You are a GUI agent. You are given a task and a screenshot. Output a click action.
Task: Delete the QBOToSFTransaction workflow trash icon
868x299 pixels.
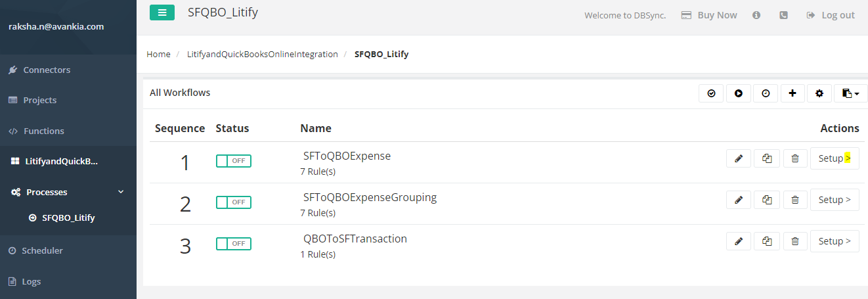pos(794,241)
